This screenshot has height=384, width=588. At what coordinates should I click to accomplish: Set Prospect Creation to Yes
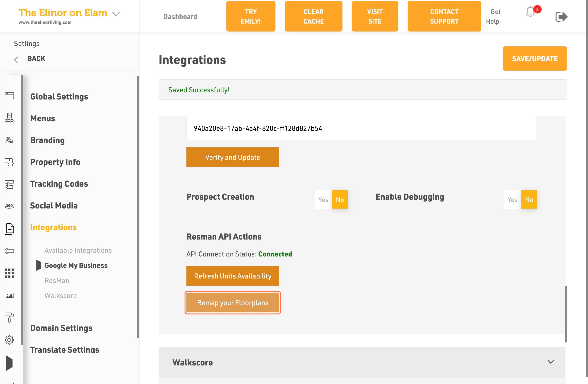(323, 199)
